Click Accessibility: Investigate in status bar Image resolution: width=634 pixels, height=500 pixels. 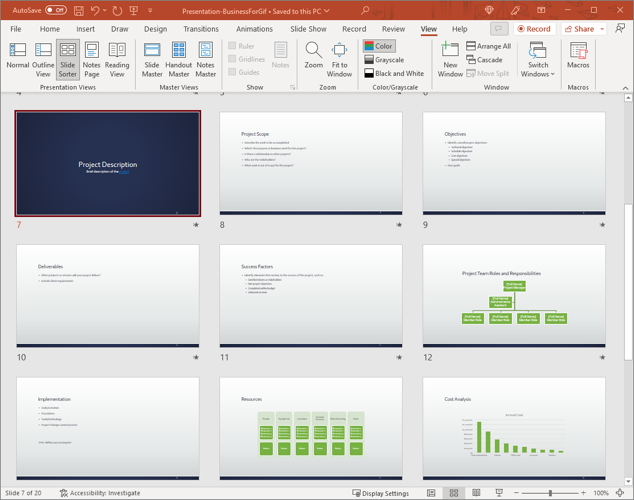(x=100, y=493)
